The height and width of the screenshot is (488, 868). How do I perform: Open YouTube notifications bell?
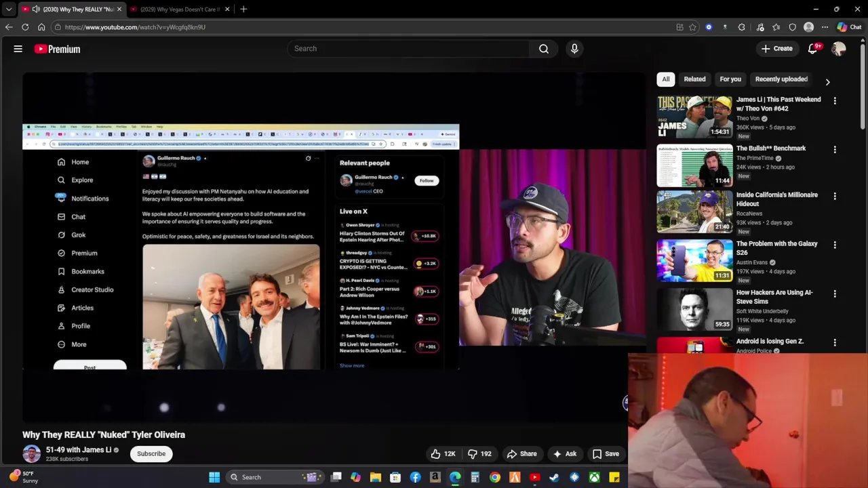813,49
